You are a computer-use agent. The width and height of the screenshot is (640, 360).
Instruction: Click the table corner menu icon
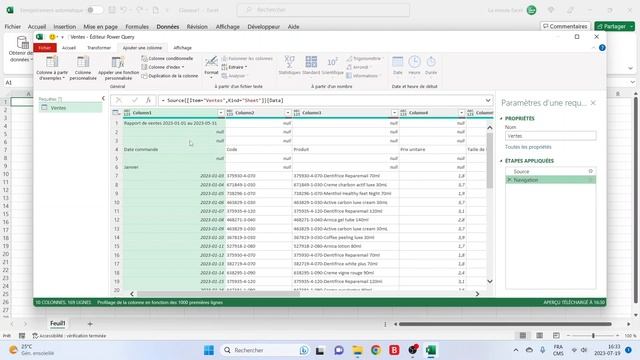tap(116, 113)
